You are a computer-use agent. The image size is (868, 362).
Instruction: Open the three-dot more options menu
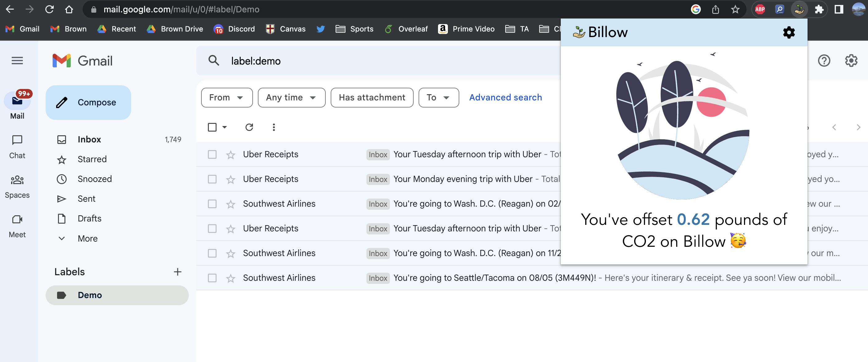point(274,127)
